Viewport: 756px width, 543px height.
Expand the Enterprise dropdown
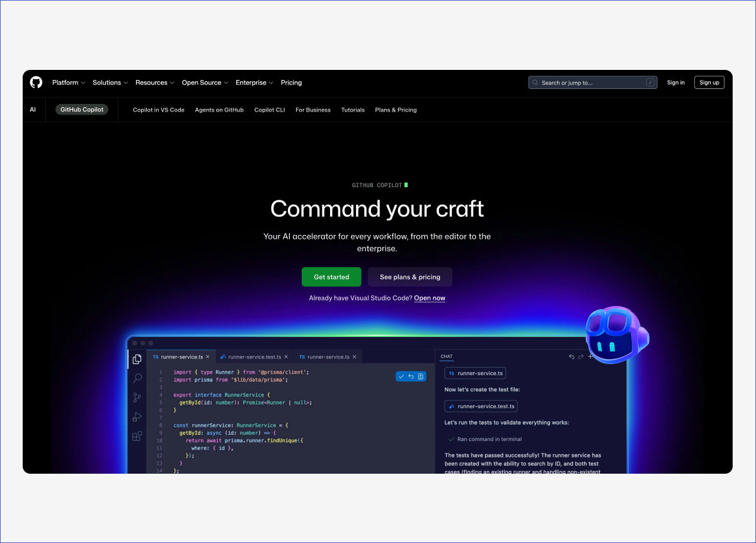click(255, 83)
